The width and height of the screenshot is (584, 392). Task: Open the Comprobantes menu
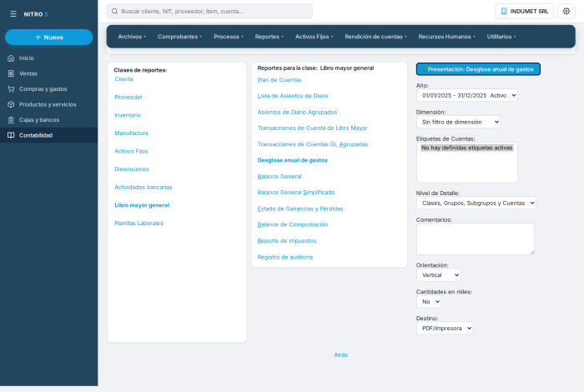click(x=179, y=37)
